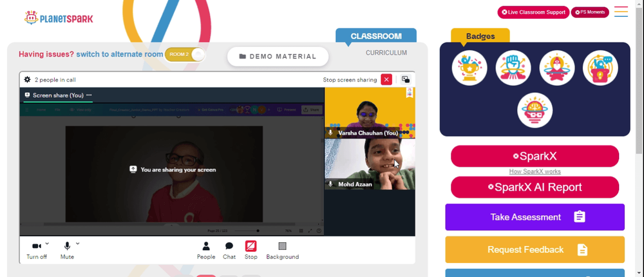This screenshot has height=277, width=644.
Task: Open the People panel
Action: (x=206, y=251)
